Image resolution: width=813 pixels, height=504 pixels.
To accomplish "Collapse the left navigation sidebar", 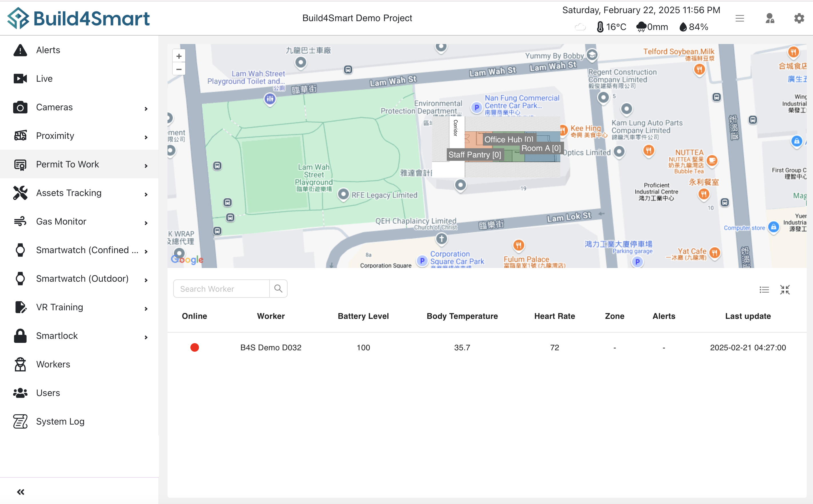I will pyautogui.click(x=21, y=491).
